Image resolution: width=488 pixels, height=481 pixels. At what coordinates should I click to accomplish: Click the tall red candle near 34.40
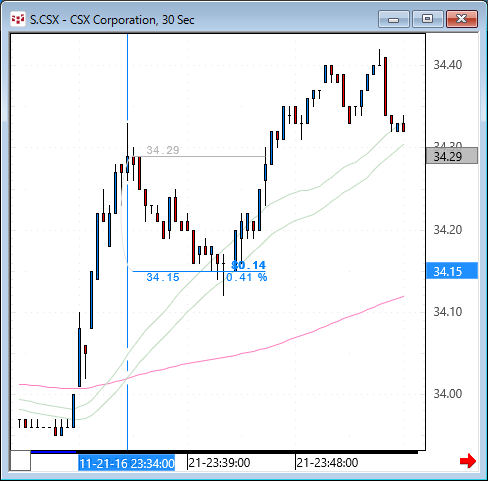[386, 87]
